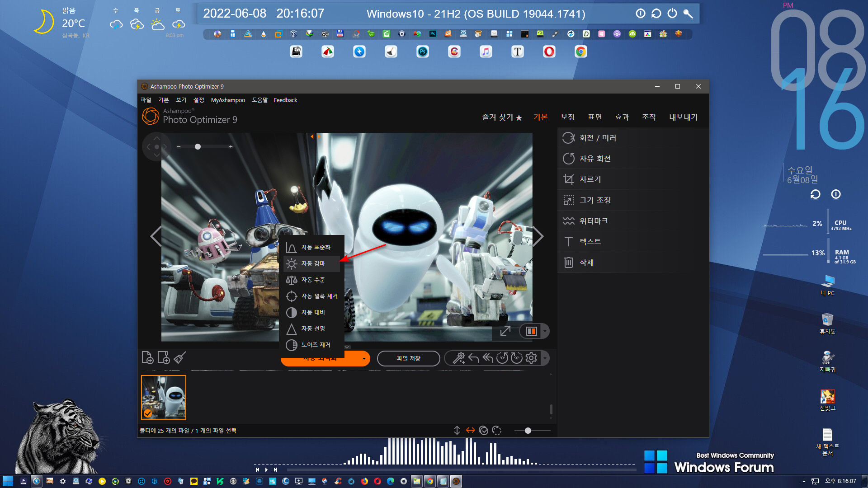The width and height of the screenshot is (868, 488).
Task: Open 휴지통 recycle bin desktop icon
Action: 827,323
